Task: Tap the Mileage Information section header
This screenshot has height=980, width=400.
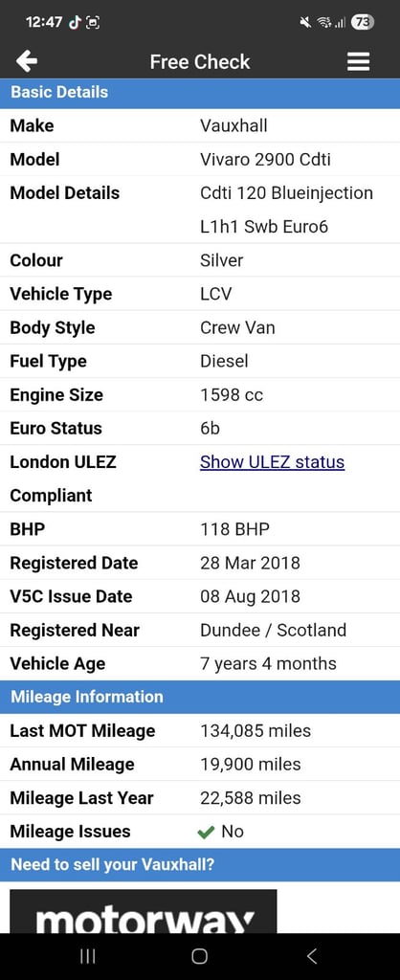Action: coord(200,697)
